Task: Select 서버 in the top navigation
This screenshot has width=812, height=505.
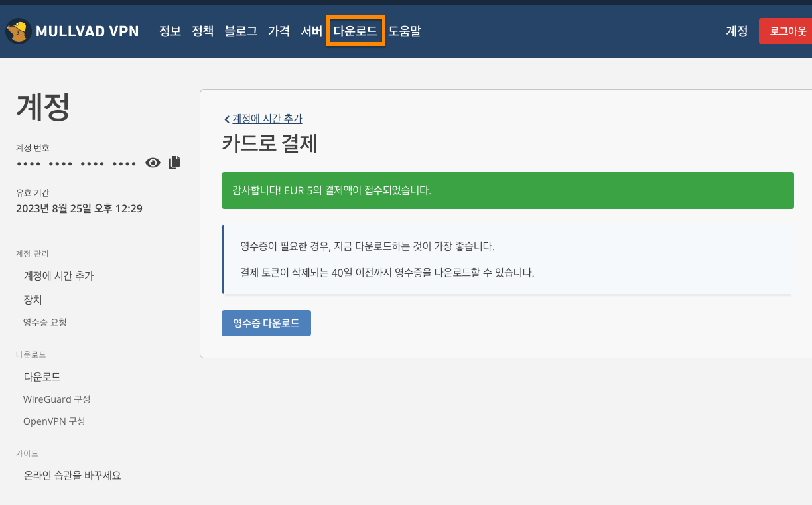Action: coord(311,31)
